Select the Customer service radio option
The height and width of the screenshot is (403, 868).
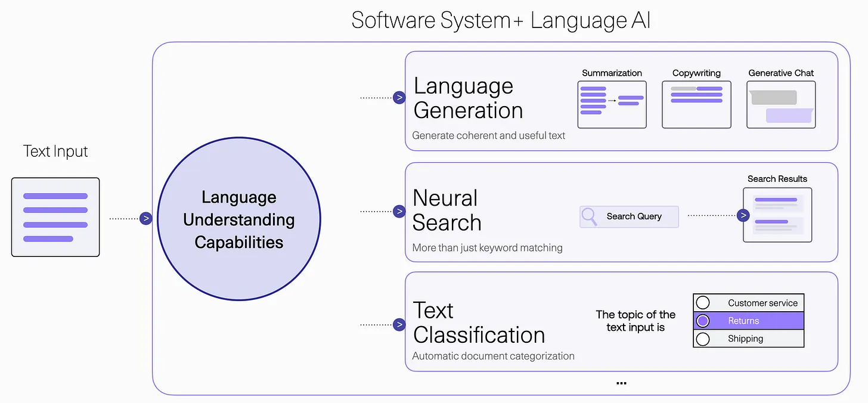[703, 303]
